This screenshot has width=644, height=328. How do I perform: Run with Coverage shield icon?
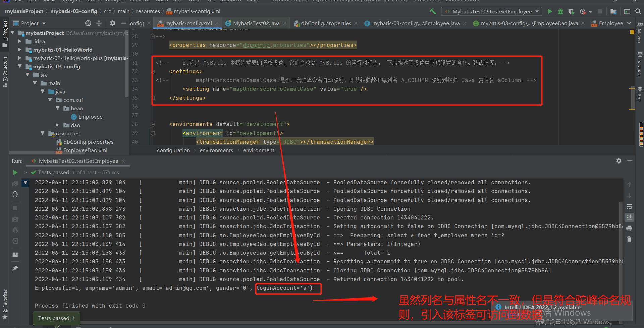coord(571,11)
